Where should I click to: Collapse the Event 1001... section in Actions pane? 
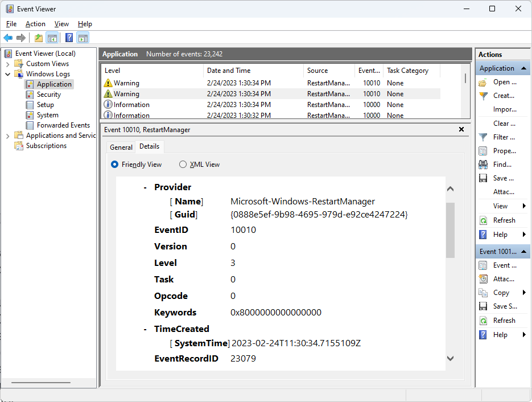coord(523,252)
